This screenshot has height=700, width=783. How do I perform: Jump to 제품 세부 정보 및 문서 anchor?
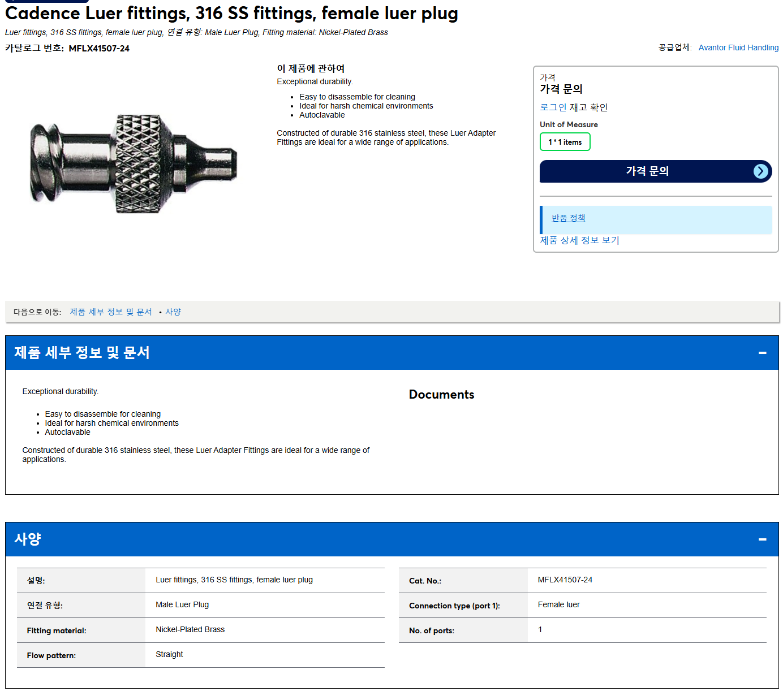(x=111, y=312)
